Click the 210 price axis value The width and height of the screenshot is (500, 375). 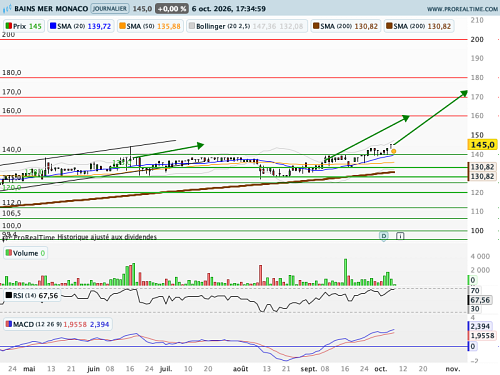click(x=477, y=20)
